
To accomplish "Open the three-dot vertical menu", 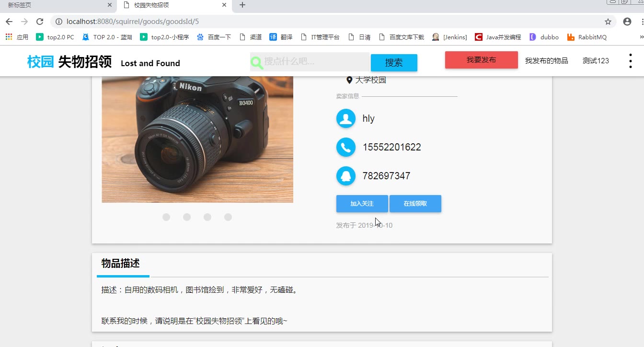I will click(x=630, y=61).
